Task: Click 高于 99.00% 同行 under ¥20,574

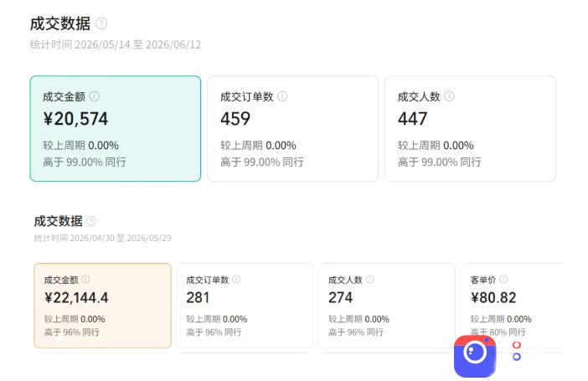Action: 85,162
